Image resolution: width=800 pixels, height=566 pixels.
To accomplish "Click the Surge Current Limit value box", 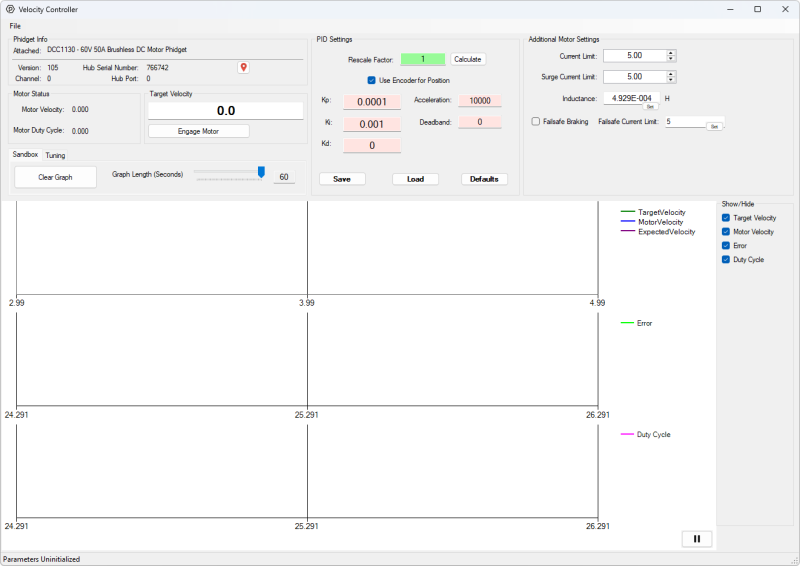I will pos(635,77).
